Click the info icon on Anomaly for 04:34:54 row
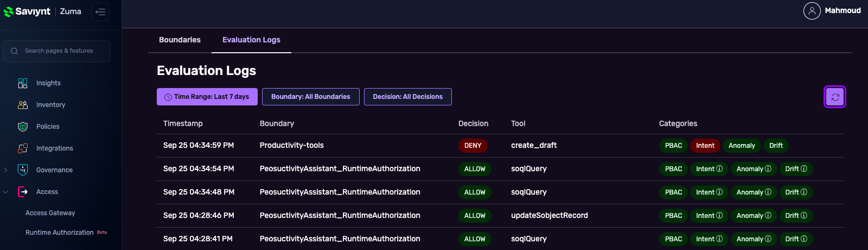Image resolution: width=868 pixels, height=250 pixels. [x=768, y=169]
